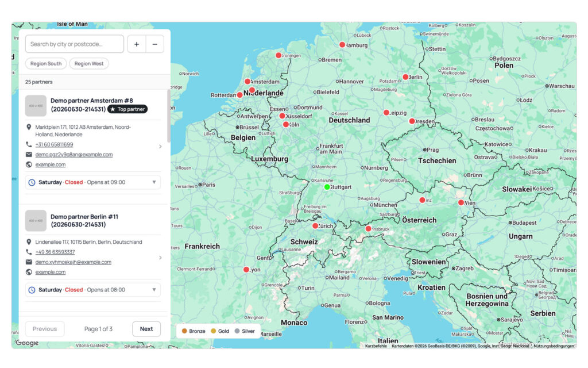Select the red marker at Linz
This screenshot has height=368, width=588.
(x=422, y=200)
